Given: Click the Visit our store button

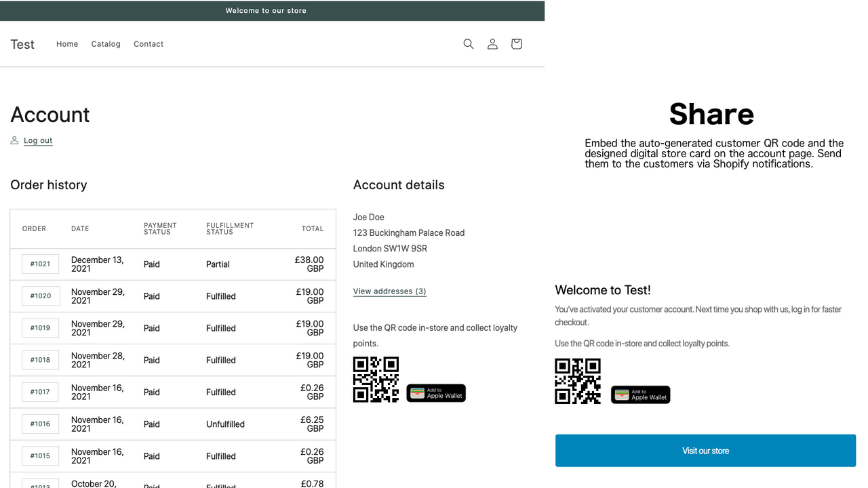Looking at the screenshot, I should (x=705, y=450).
